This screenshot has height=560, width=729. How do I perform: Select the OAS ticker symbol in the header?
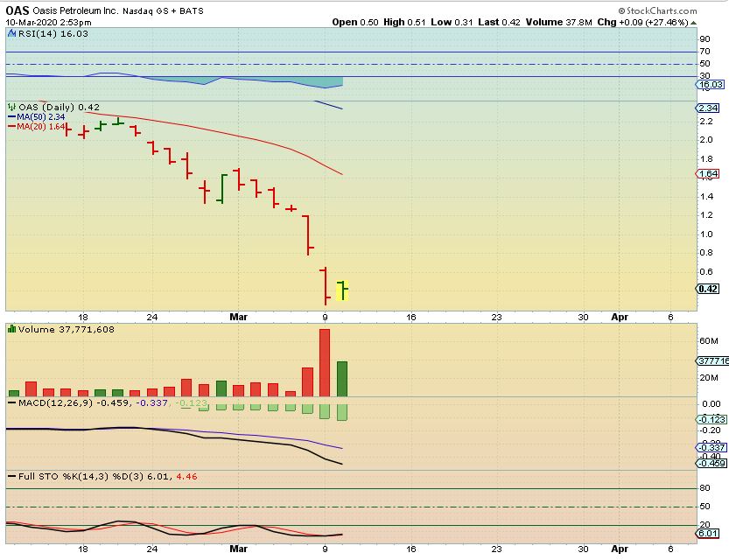coord(18,10)
